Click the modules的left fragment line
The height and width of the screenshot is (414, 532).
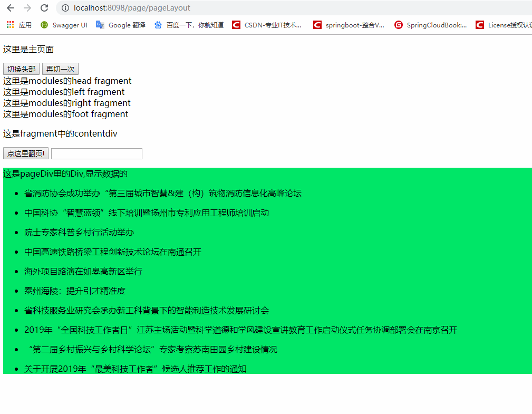point(64,92)
